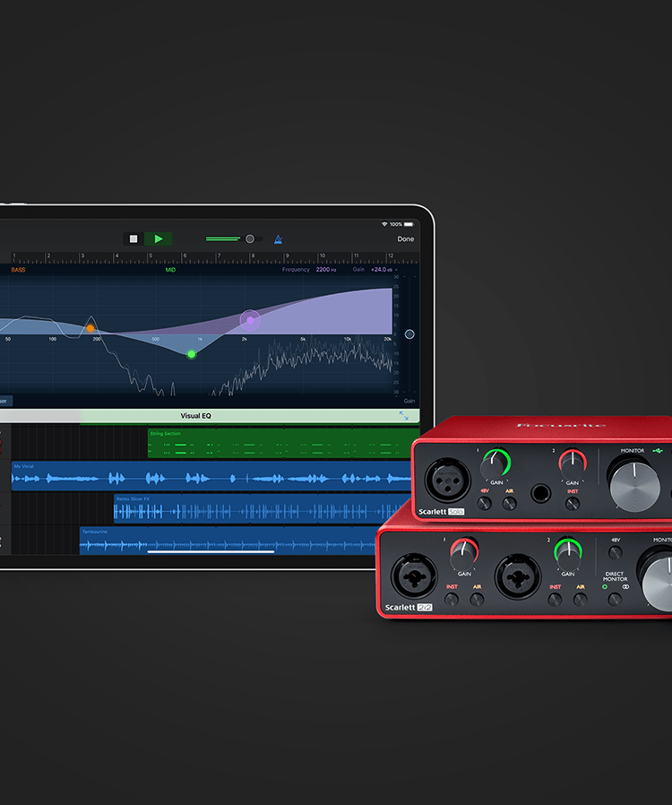Click the 5k frequency axis label
The height and width of the screenshot is (805, 672).
click(x=303, y=339)
